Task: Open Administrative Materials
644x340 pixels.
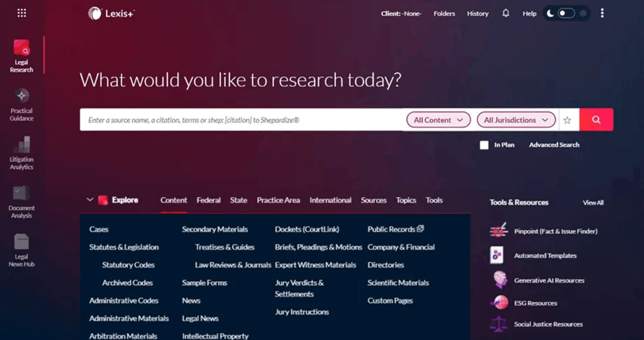Action: (129, 318)
